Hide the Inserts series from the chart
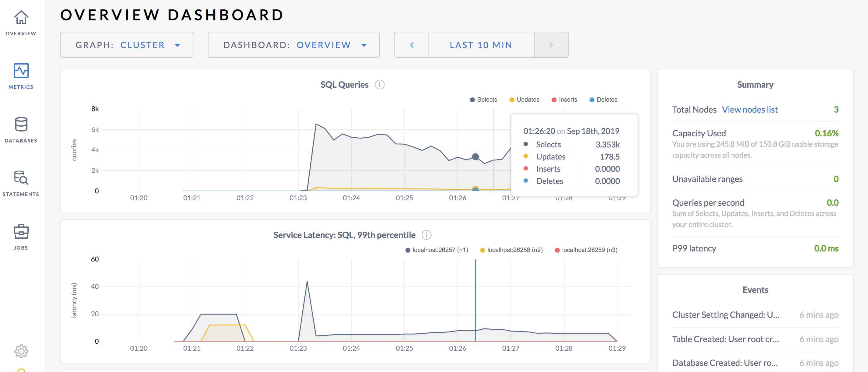868x372 pixels. pyautogui.click(x=564, y=99)
